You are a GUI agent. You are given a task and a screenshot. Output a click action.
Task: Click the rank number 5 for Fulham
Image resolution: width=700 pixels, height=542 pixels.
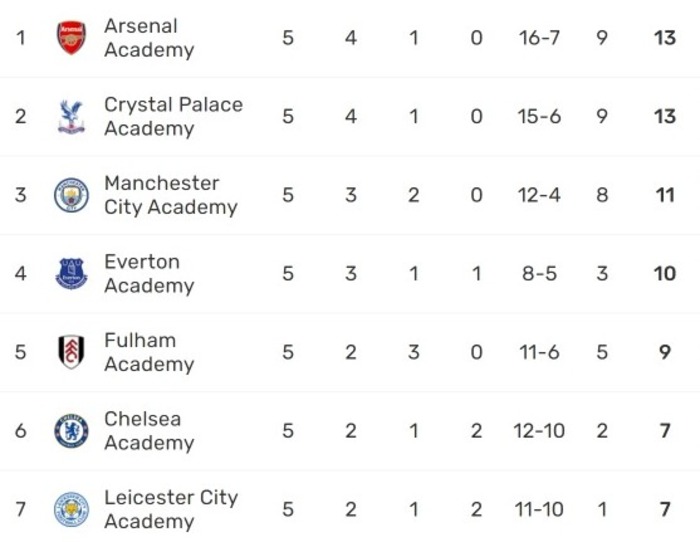point(21,352)
